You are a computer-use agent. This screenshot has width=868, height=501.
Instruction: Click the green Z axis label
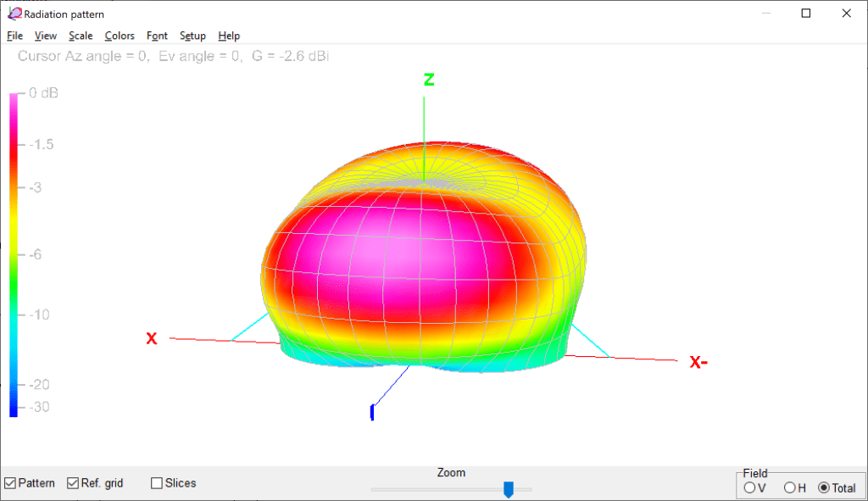(x=429, y=80)
